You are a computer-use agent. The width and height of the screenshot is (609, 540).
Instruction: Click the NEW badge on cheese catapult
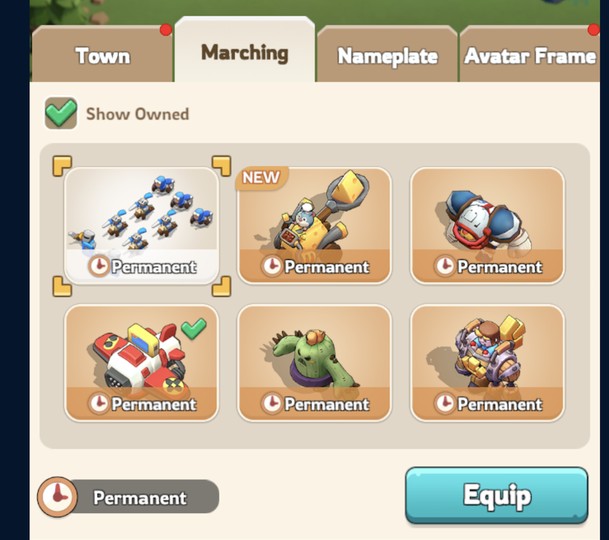point(261,178)
